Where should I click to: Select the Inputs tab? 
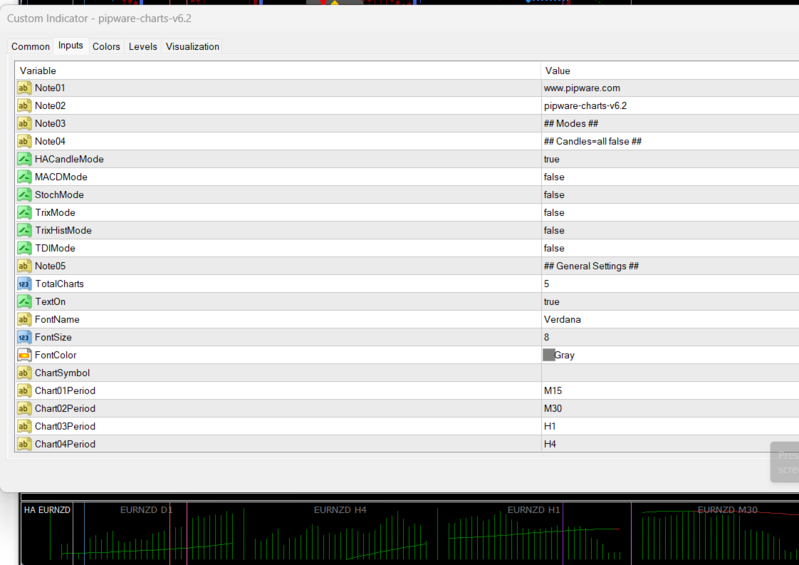70,45
